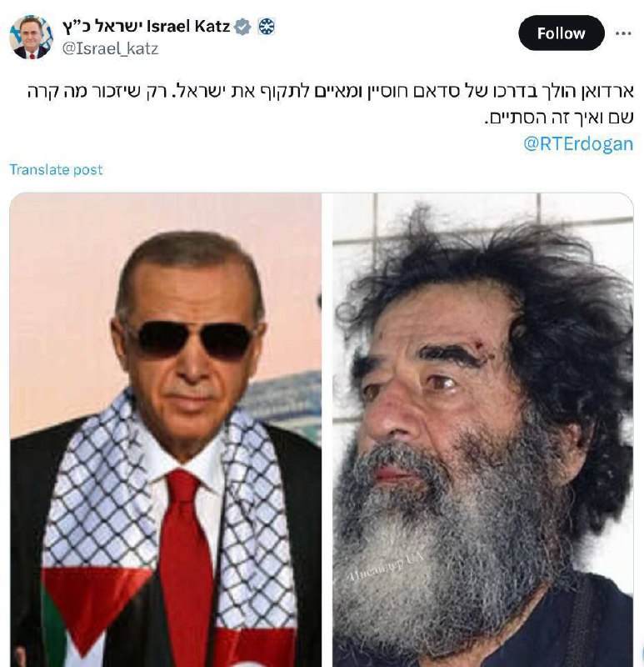
Task: Click the watermark text on the right photo
Action: [387, 566]
